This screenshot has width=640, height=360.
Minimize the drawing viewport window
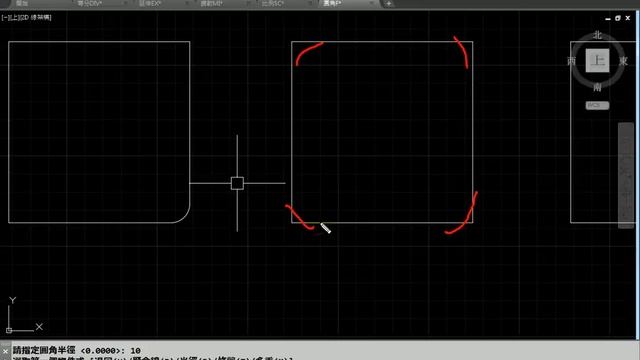coord(608,18)
